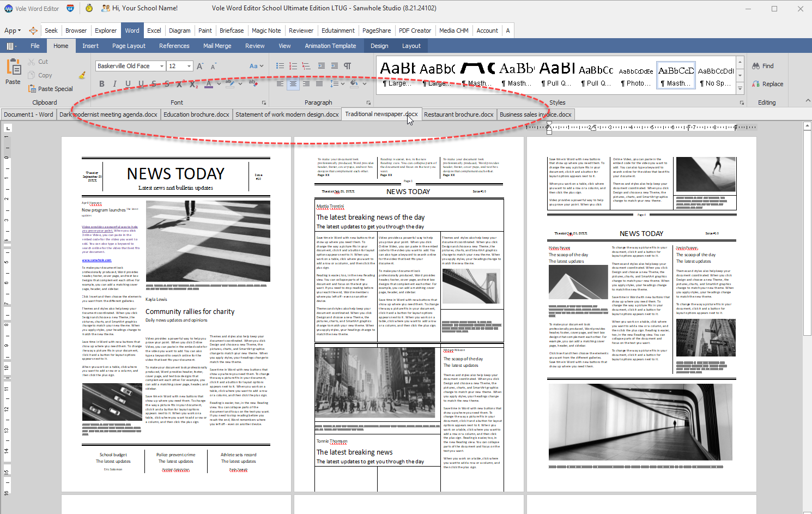Image resolution: width=812 pixels, height=514 pixels.
Task: Insert bulleted list
Action: coord(280,66)
